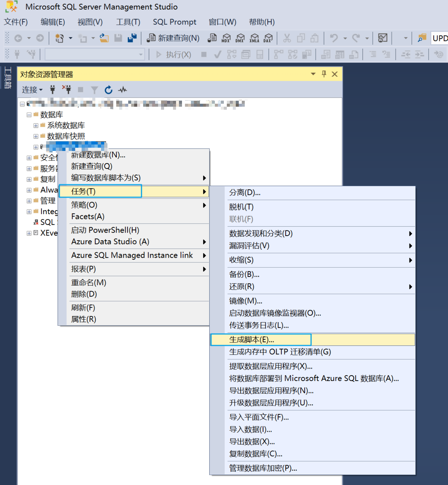Select the 系统数据库 tree item
The image size is (448, 485).
(66, 125)
